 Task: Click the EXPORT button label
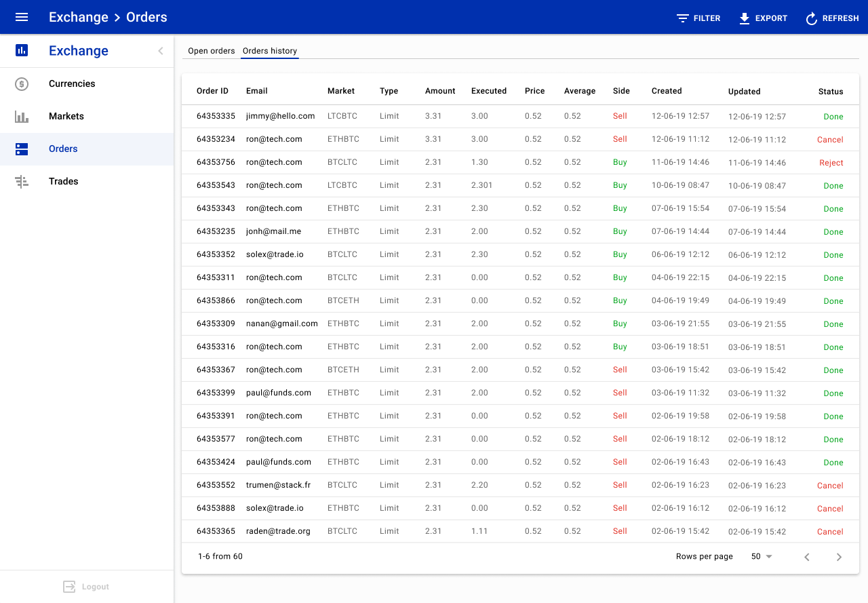[x=771, y=18]
